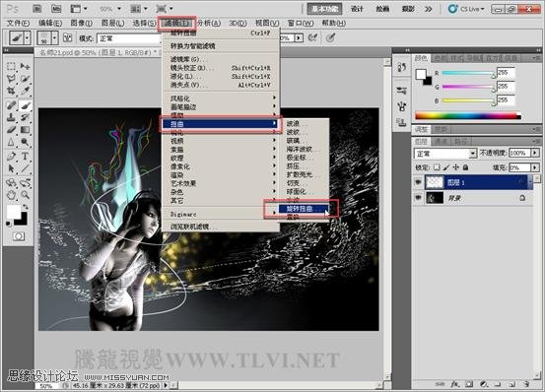Launch Mini Bridge from the application bar
This screenshot has height=392, width=545.
tap(55, 8)
